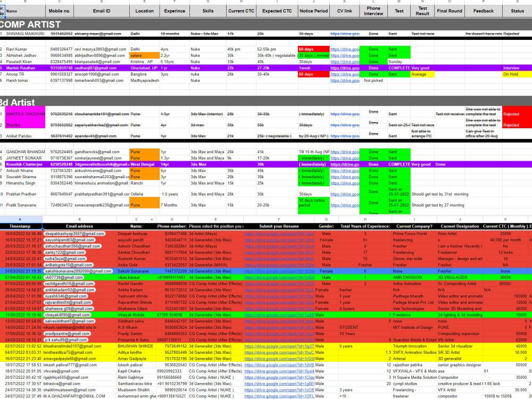Select the 'Expected CTC' header cell
This screenshot has height=399, width=532.
pyautogui.click(x=277, y=11)
